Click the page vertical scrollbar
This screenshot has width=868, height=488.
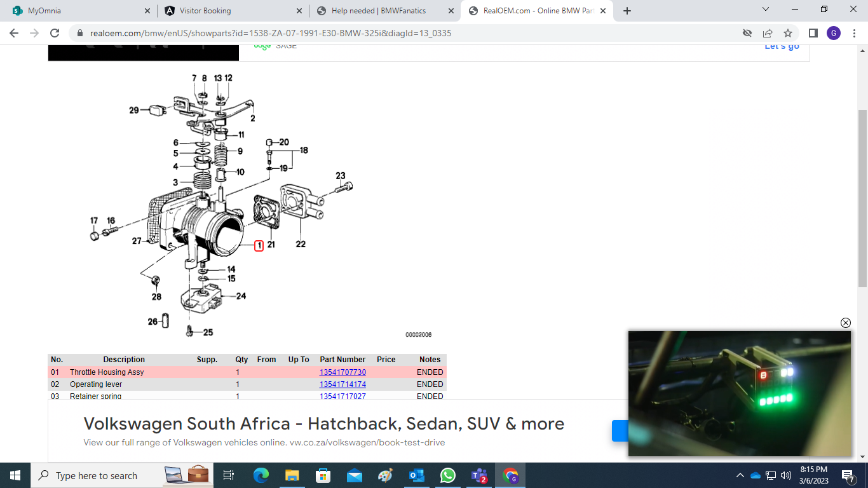point(862,198)
